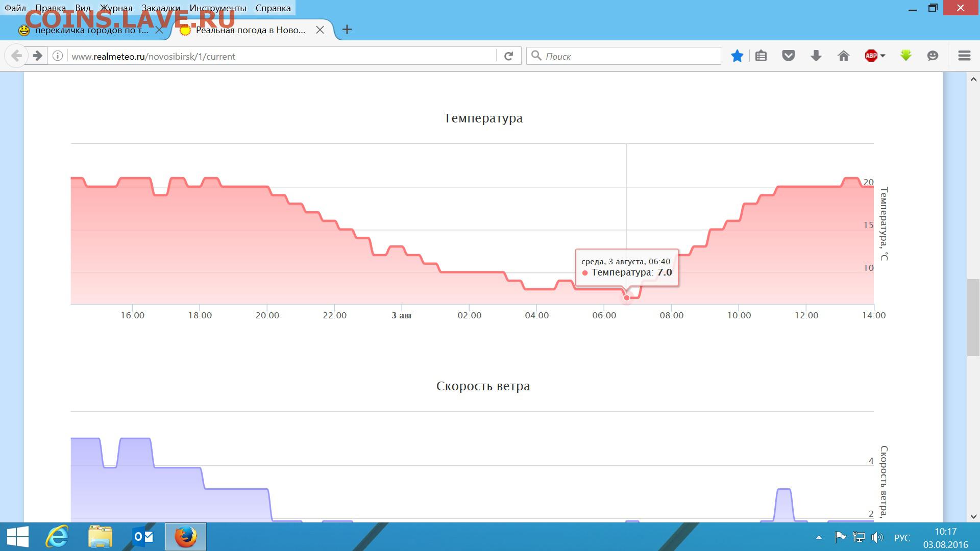Click the vertical scrollbar thumb
The image size is (980, 551).
coord(973,317)
